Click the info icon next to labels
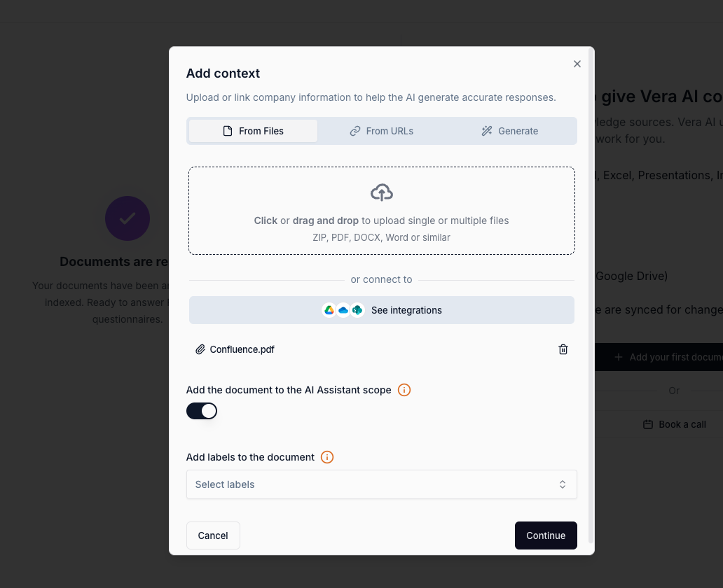Image resolution: width=723 pixels, height=588 pixels. coord(326,456)
